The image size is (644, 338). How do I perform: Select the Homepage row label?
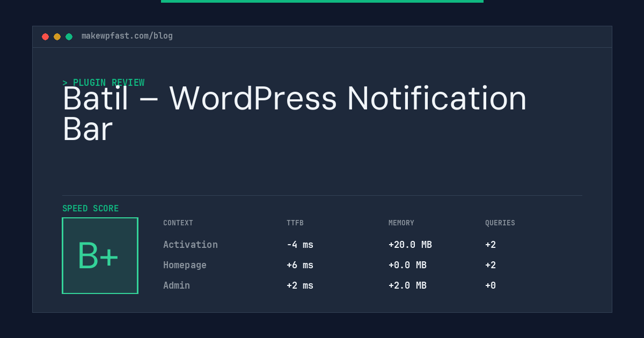(185, 265)
